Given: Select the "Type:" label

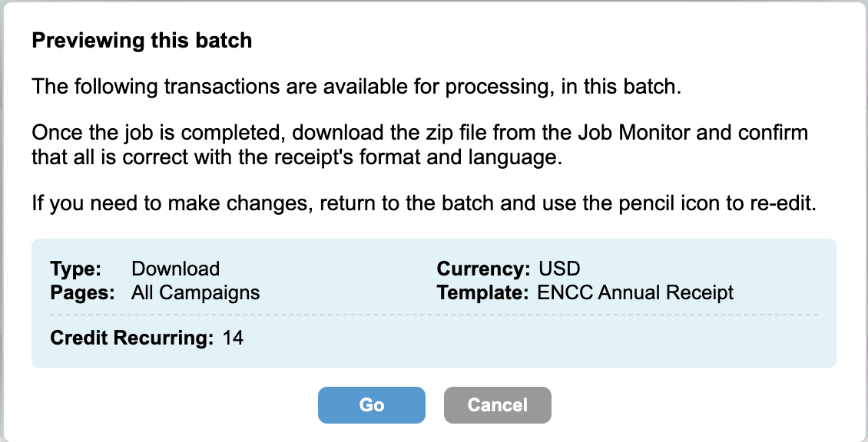Looking at the screenshot, I should [76, 269].
